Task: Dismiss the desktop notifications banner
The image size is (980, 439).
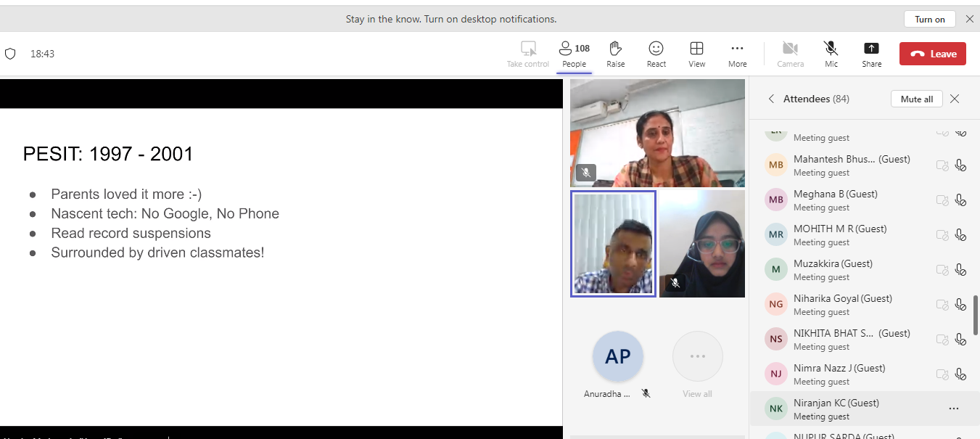Action: [969, 19]
